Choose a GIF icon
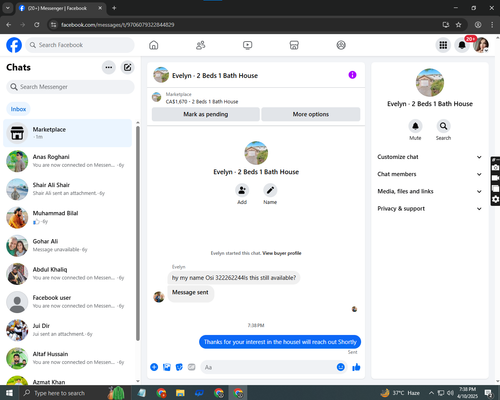 (x=192, y=367)
